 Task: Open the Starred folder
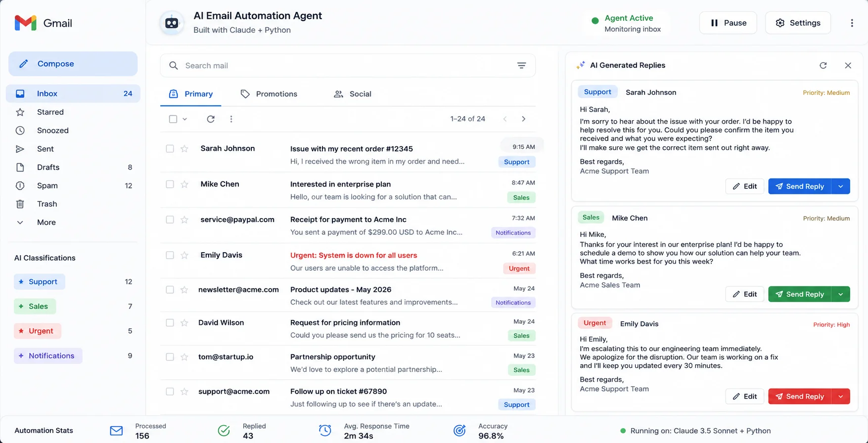[x=73, y=112]
